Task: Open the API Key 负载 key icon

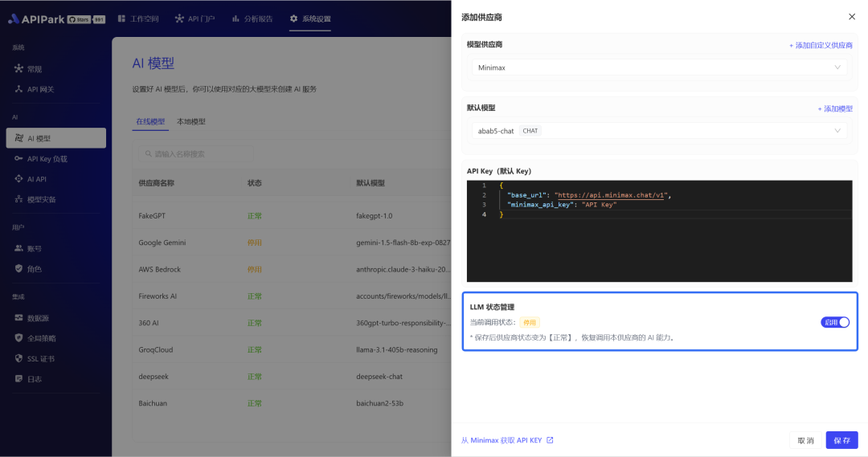Action: (18, 159)
